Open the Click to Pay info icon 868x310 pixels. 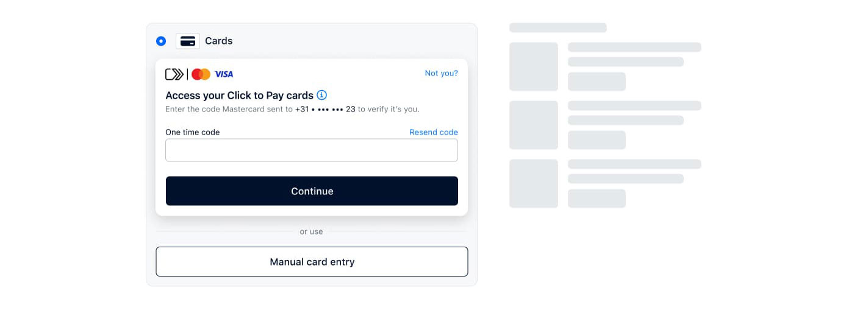click(322, 95)
